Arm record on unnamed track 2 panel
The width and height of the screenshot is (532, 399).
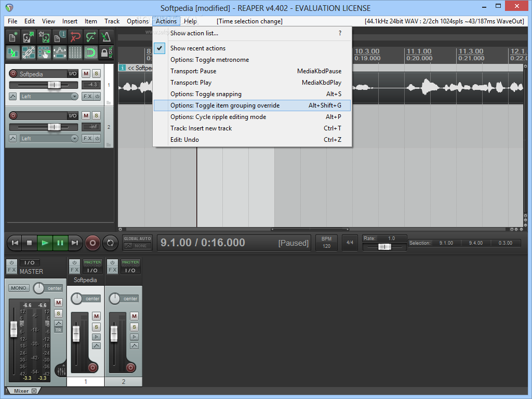coord(13,116)
